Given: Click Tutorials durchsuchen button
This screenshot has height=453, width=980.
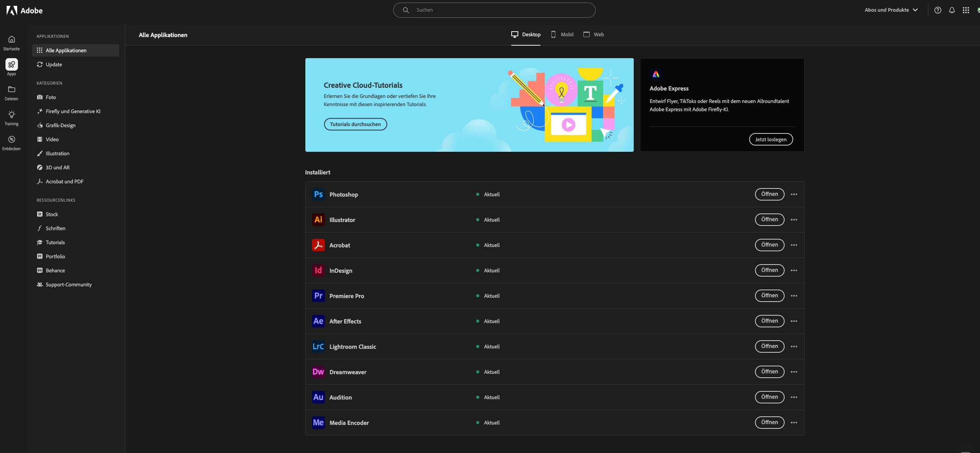Looking at the screenshot, I should (355, 124).
